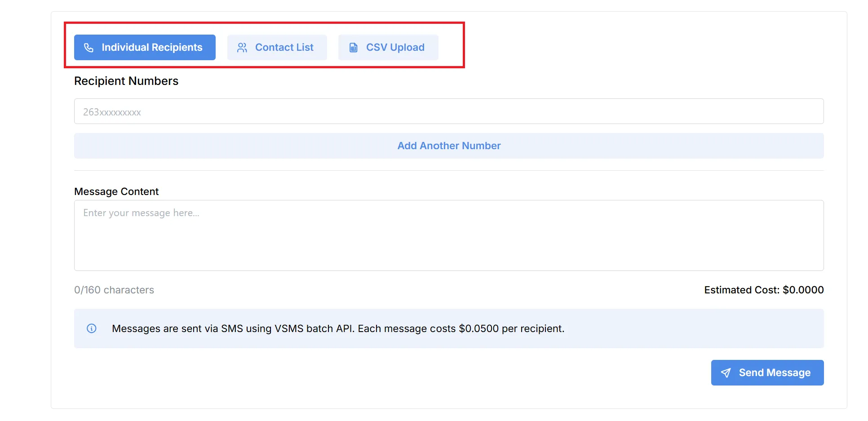Click the $0.0500 per recipient price text
This screenshot has width=868, height=421.
coord(511,329)
